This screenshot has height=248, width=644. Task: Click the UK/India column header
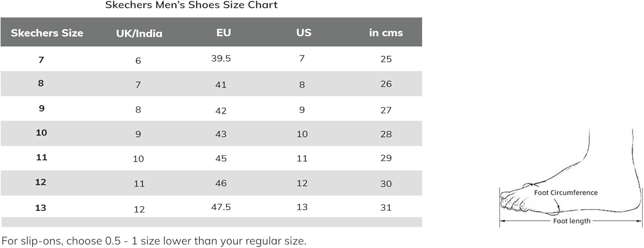tap(139, 34)
